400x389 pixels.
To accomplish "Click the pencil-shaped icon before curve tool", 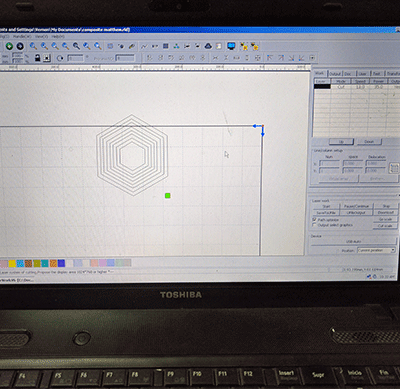I will (x=132, y=46).
